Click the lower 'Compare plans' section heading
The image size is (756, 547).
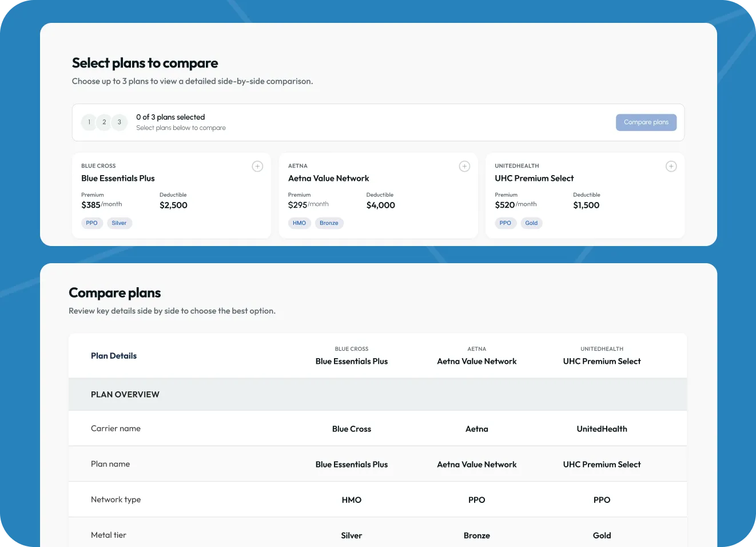coord(114,293)
